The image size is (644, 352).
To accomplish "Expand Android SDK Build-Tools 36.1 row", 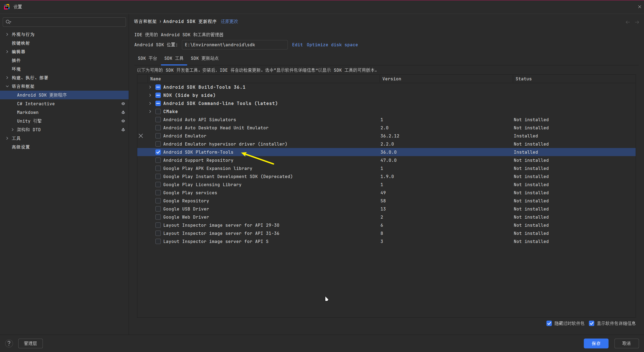I will pyautogui.click(x=150, y=87).
